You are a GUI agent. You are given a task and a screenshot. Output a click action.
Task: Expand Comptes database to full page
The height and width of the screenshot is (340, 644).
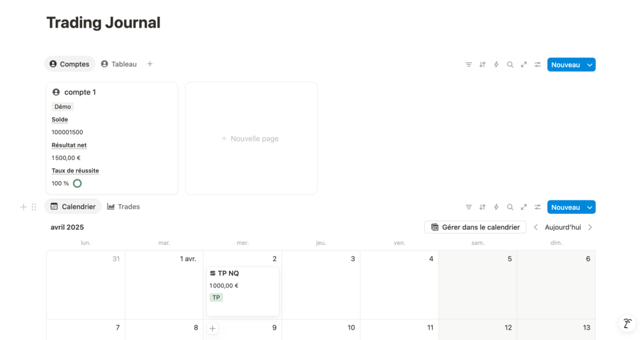click(524, 65)
